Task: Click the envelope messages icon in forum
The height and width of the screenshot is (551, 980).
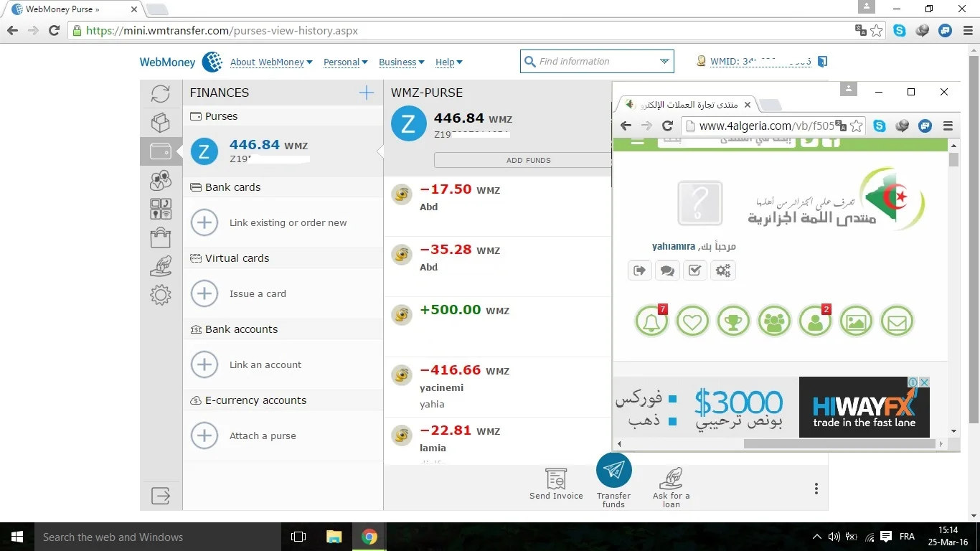Action: [x=897, y=321]
